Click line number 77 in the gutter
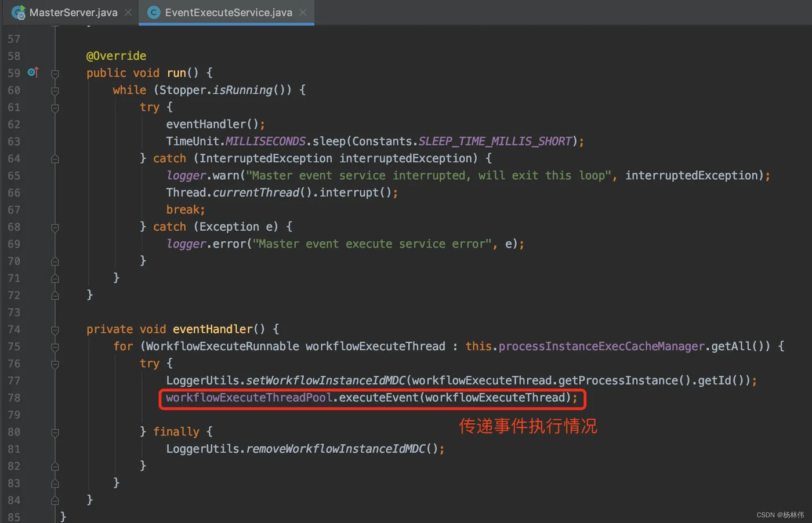 [x=14, y=381]
